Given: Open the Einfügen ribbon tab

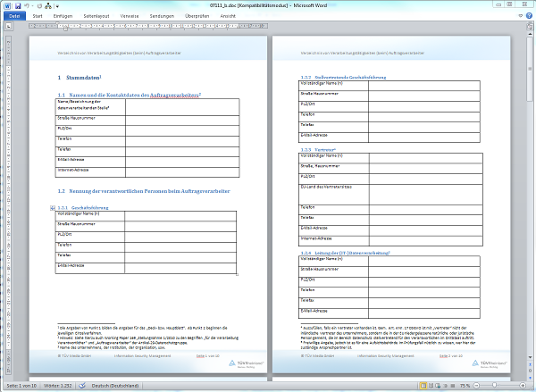Looking at the screenshot, I should click(x=63, y=16).
